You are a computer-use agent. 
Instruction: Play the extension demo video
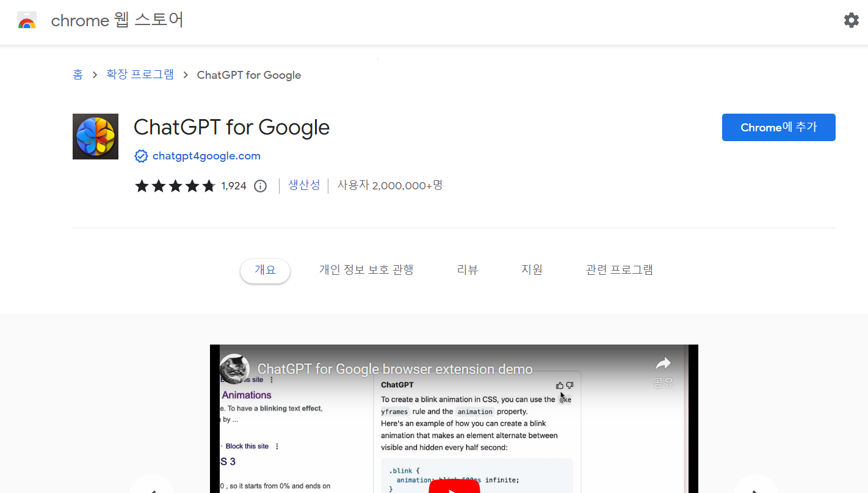454,488
